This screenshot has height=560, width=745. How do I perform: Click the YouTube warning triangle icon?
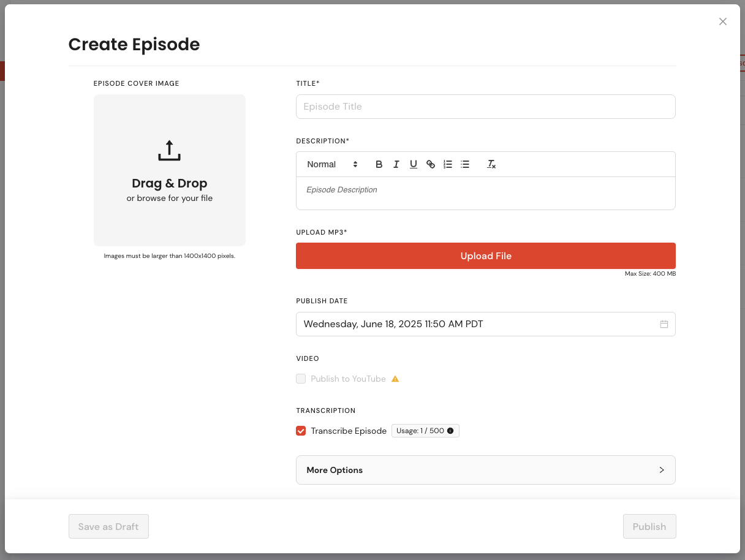pos(395,379)
